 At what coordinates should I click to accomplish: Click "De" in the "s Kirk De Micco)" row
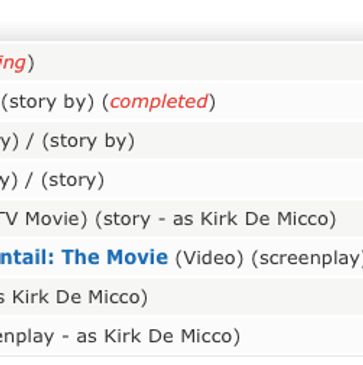point(66,297)
